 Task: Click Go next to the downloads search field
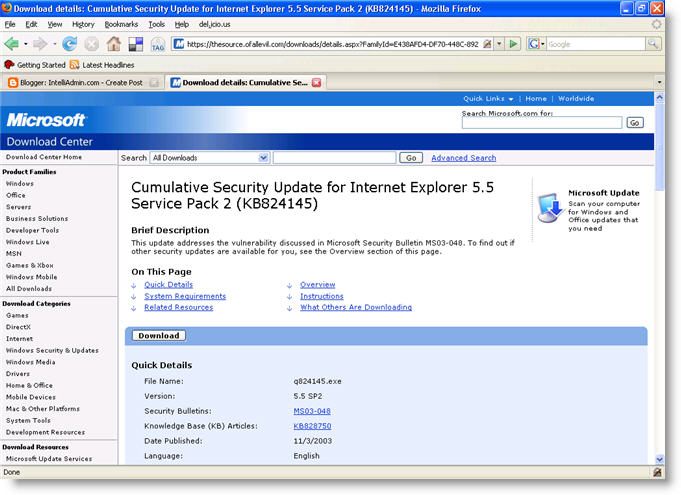tap(411, 158)
